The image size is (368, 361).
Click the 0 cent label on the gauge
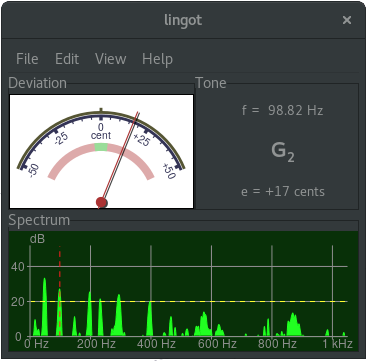[101, 131]
